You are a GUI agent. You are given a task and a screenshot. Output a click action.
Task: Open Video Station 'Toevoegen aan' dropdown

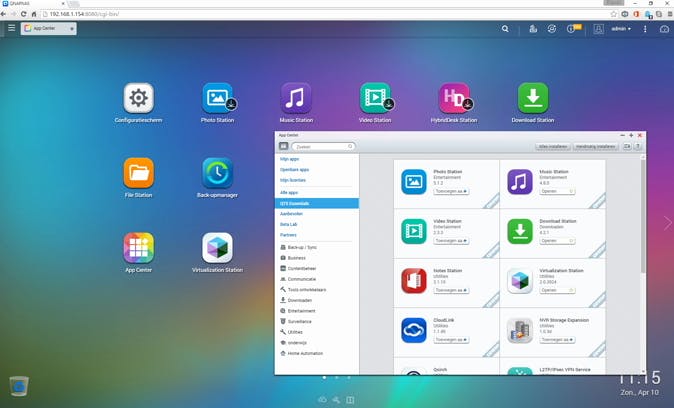point(451,241)
